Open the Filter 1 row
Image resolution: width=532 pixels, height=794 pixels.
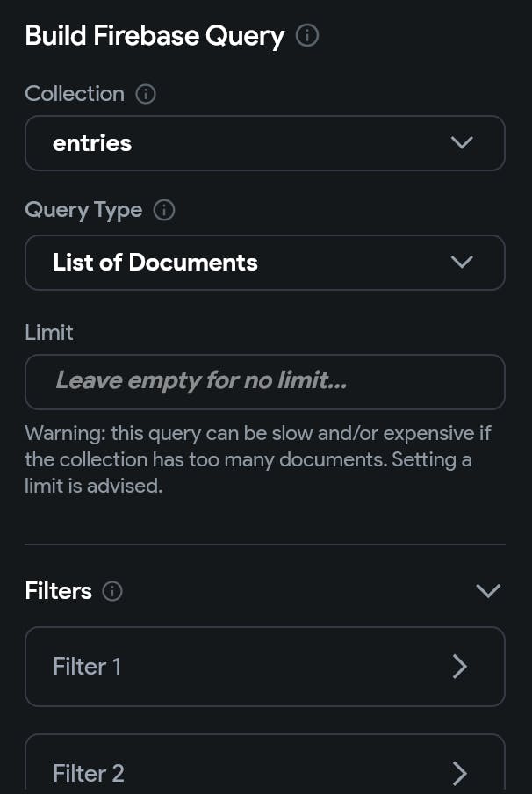(x=265, y=667)
